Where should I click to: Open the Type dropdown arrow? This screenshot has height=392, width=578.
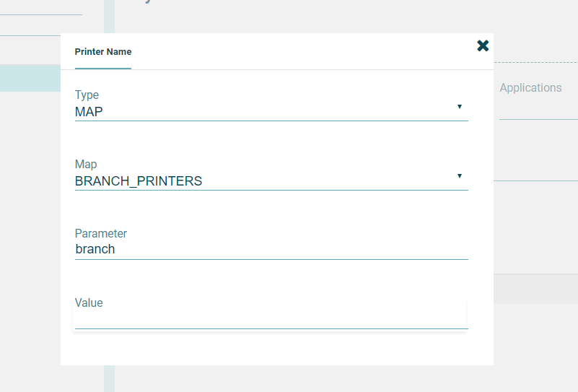(460, 107)
